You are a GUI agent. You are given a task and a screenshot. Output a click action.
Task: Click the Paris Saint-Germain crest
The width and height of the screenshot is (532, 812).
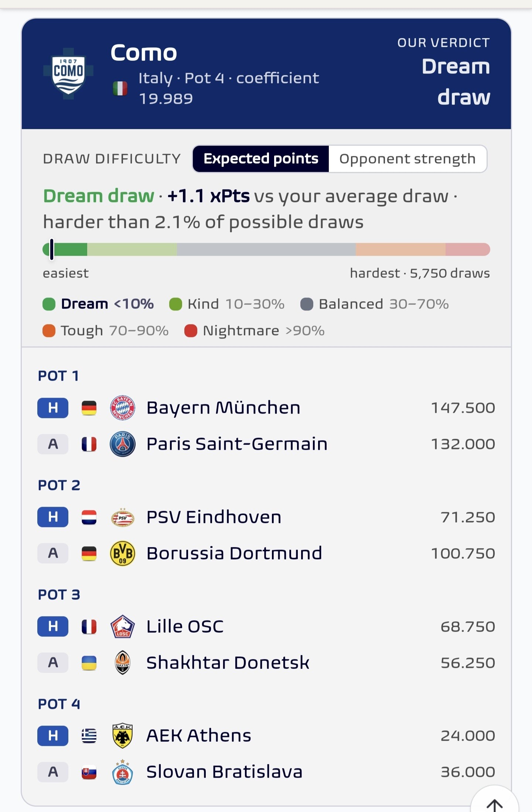pyautogui.click(x=123, y=444)
